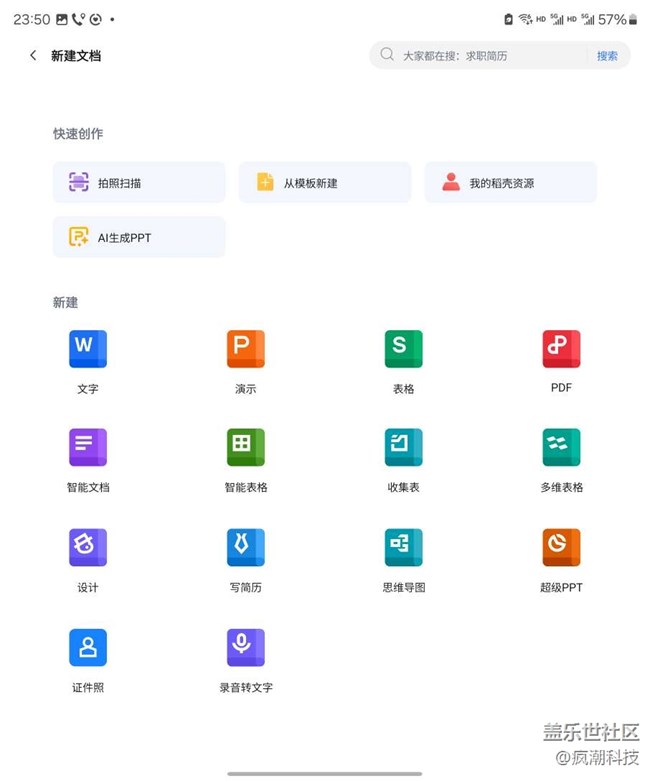Launch 录音转文字 voice-to-text tool
The image size is (650, 781).
245,648
